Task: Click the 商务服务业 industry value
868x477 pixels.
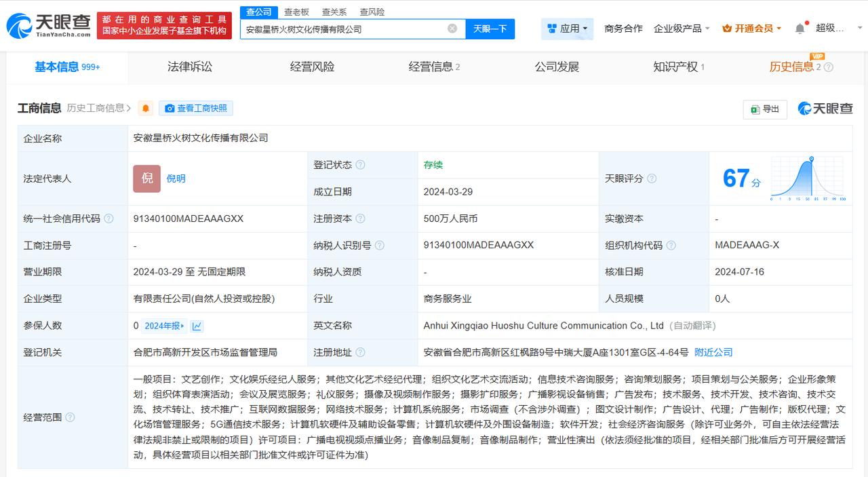Action: point(448,299)
